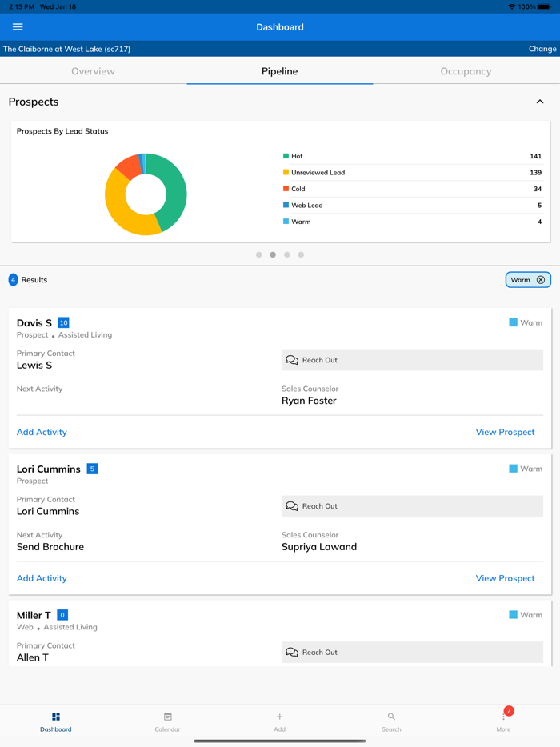Tap Reach Out for Lori Cummins
The height and width of the screenshot is (747, 560).
(x=413, y=505)
